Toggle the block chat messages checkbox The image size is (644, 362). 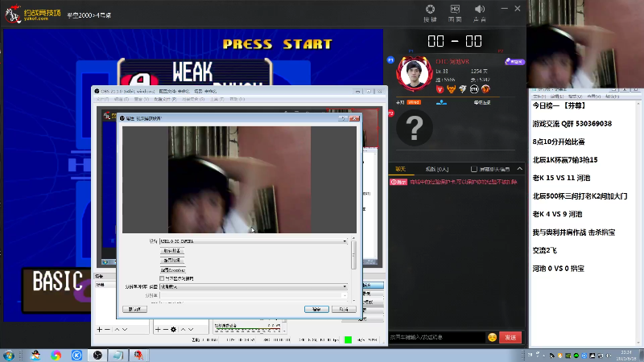pos(474,169)
